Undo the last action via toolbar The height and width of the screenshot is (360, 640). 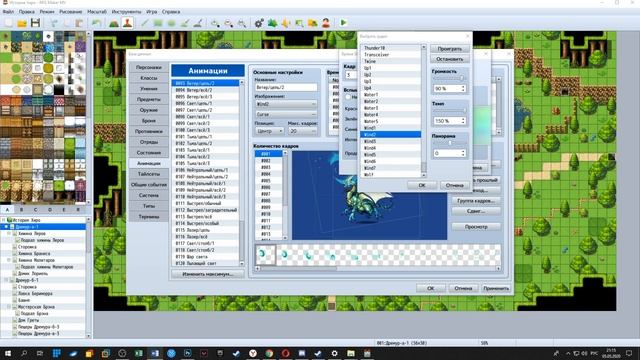[96, 23]
